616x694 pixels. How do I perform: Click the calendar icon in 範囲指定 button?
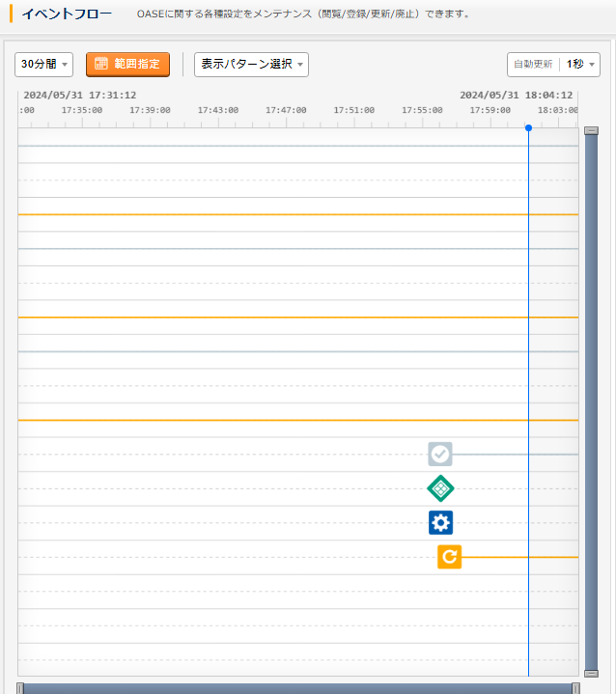tap(101, 64)
